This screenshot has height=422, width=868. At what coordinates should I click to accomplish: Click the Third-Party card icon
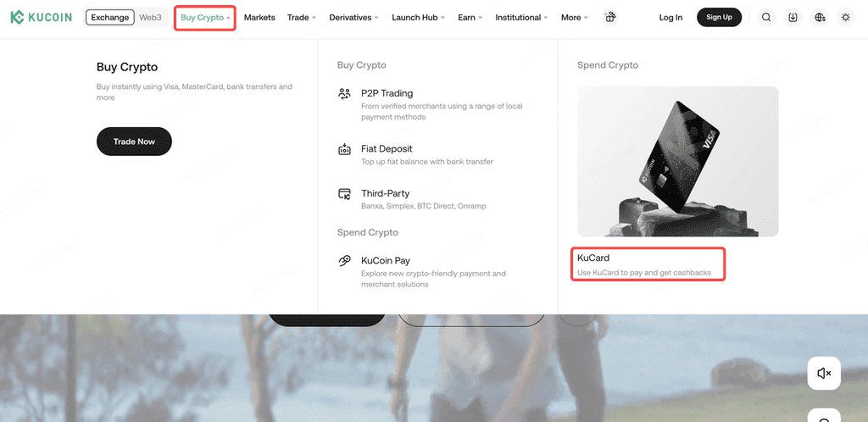point(344,193)
